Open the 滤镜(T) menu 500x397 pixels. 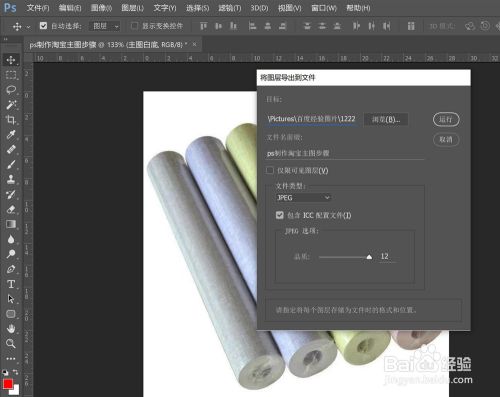(x=230, y=7)
